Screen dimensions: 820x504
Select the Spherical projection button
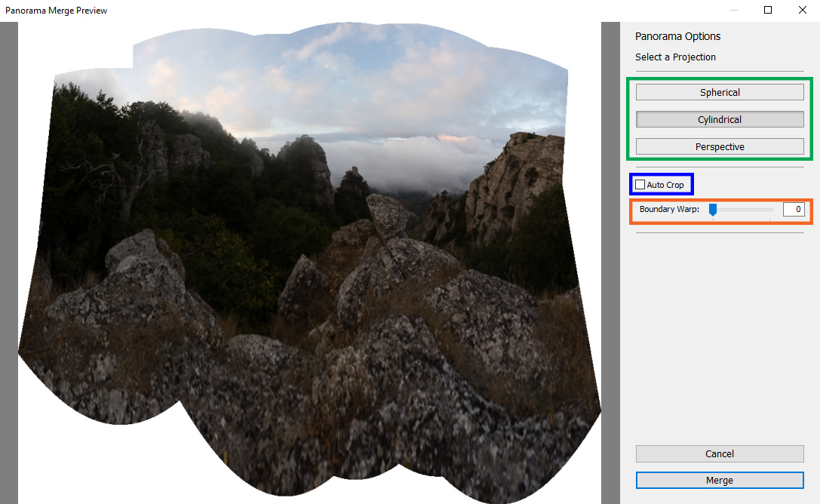pos(720,93)
